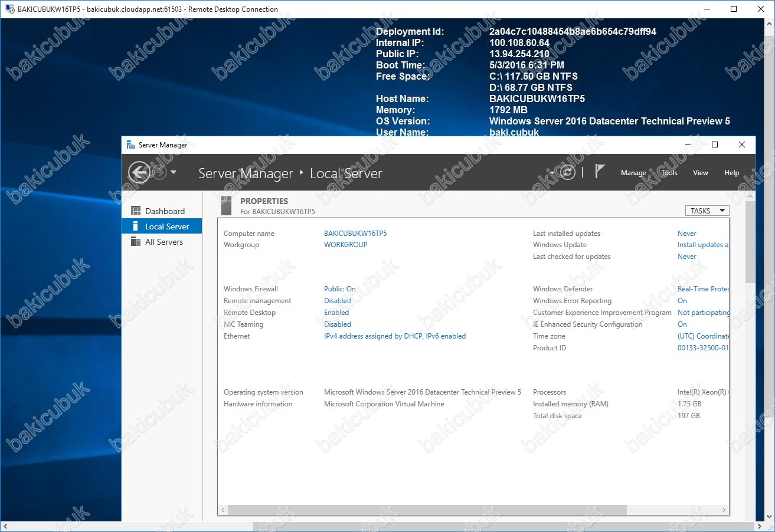Select All Servers in the sidebar

162,242
